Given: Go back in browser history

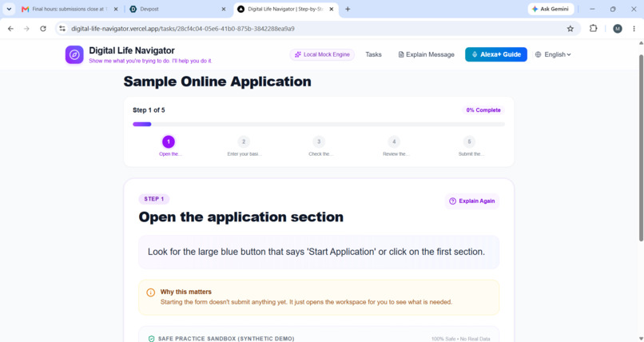Looking at the screenshot, I should pyautogui.click(x=10, y=28).
